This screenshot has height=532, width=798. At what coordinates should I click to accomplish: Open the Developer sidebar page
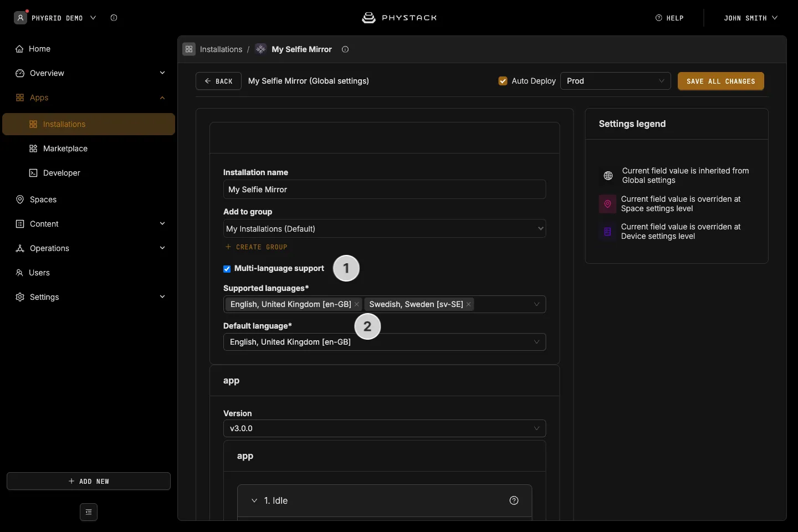click(89, 173)
